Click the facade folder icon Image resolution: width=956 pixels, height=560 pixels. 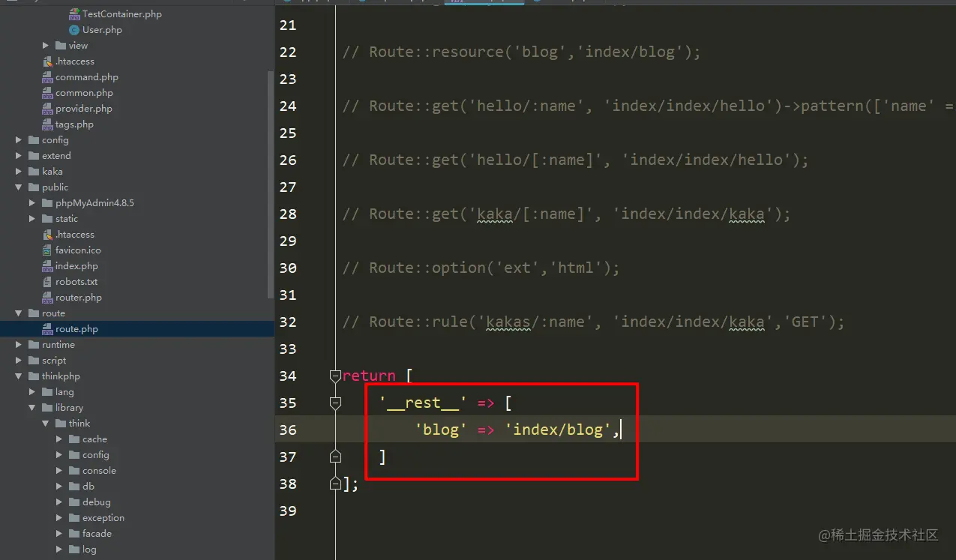[74, 534]
